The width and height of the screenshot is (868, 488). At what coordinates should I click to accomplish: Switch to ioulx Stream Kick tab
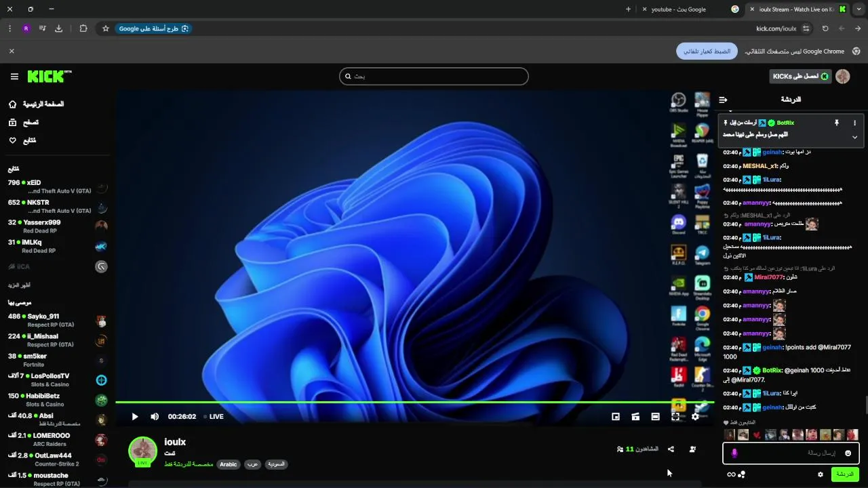pyautogui.click(x=797, y=9)
